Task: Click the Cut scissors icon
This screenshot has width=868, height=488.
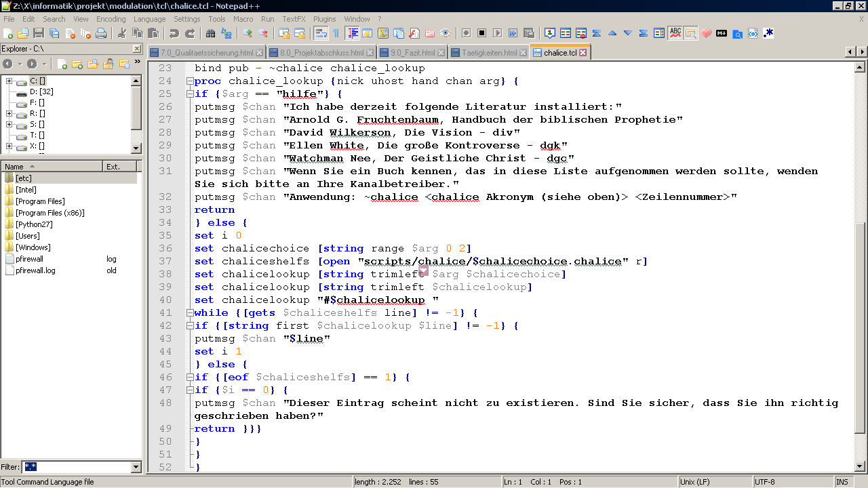Action: [122, 33]
